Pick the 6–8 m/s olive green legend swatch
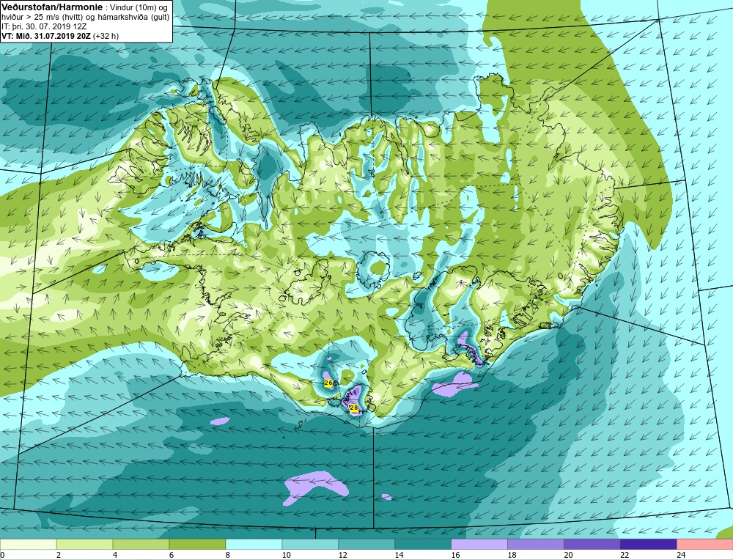 point(197,545)
